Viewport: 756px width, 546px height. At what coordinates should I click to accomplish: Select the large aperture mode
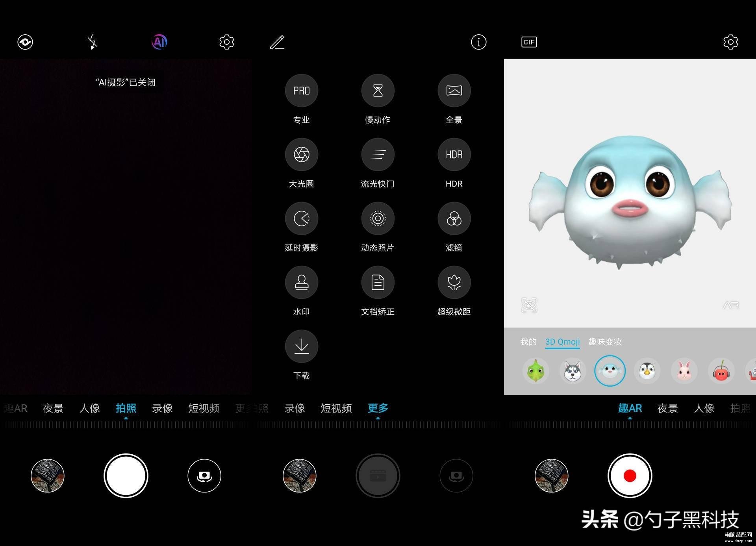302,154
